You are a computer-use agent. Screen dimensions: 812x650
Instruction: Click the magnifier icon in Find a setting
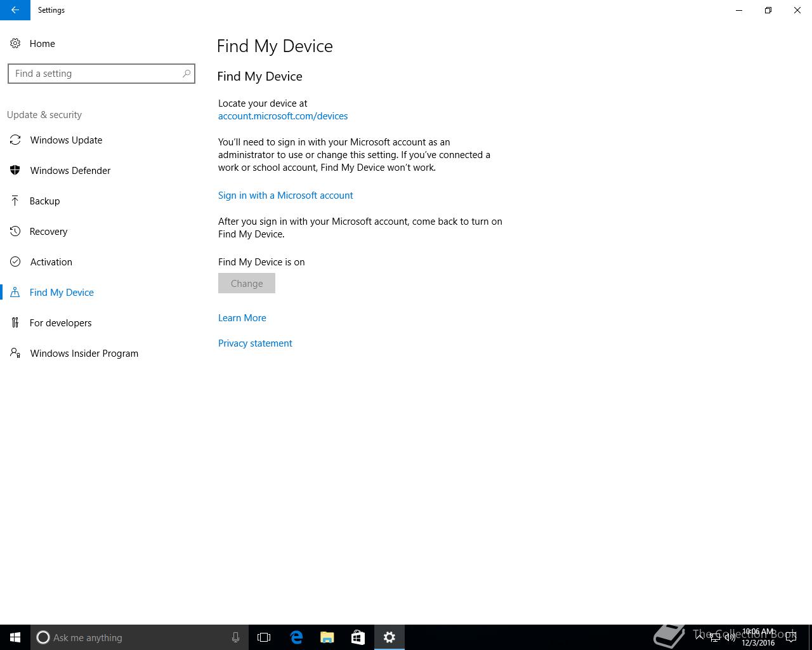[x=187, y=74]
